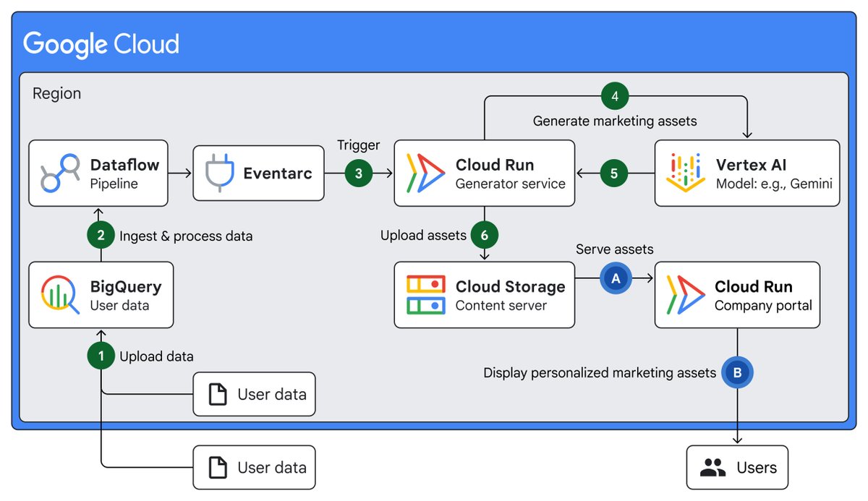
Task: Click the Region label
Action: point(56,93)
